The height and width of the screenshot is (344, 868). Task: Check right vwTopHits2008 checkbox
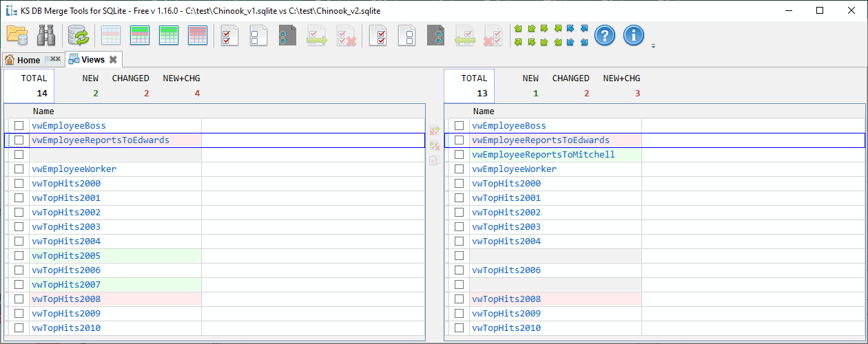click(459, 299)
